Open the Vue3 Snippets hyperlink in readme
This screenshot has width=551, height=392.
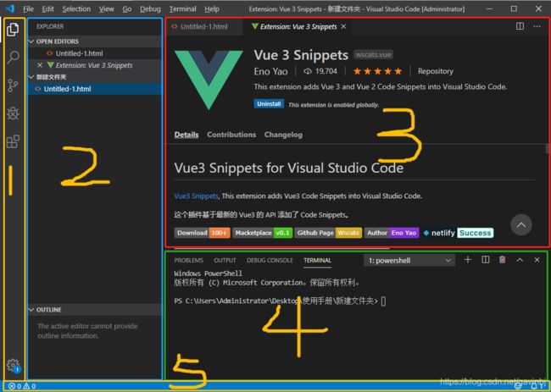click(x=196, y=196)
